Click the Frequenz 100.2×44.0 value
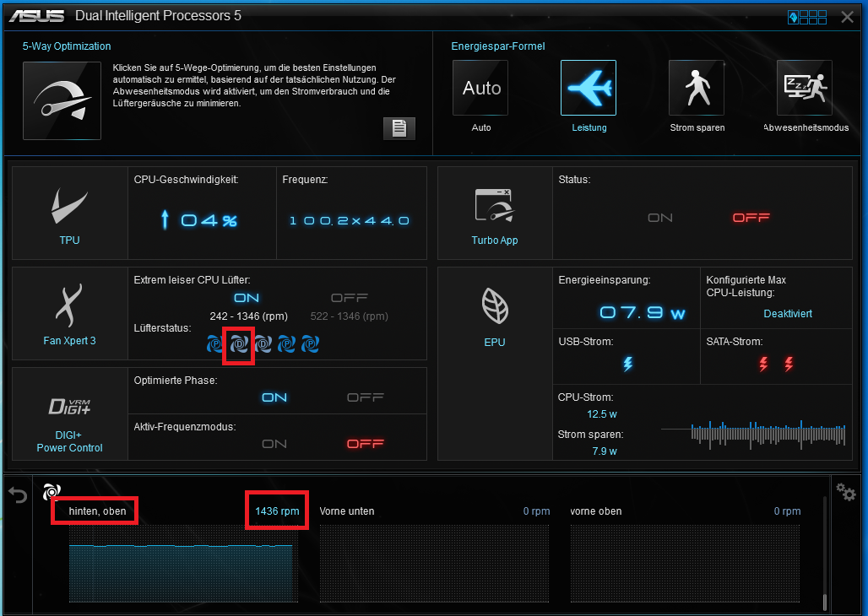Viewport: 868px width, 616px height. 350,221
